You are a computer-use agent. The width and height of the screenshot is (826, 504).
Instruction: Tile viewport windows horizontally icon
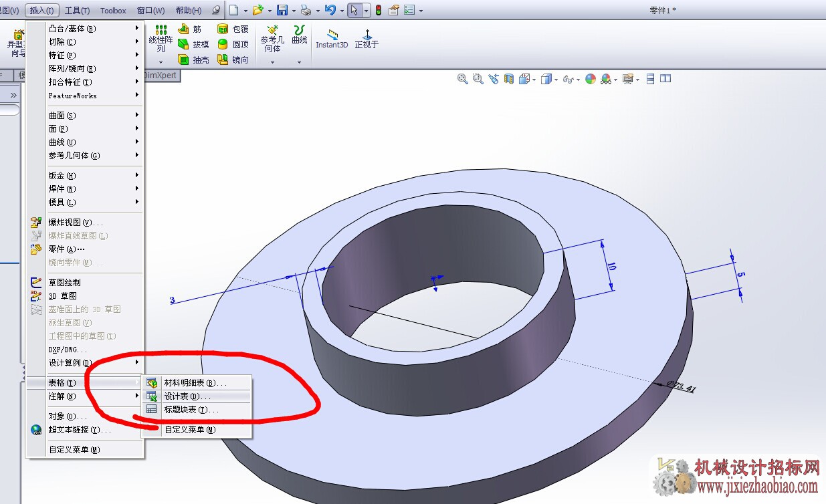(649, 79)
